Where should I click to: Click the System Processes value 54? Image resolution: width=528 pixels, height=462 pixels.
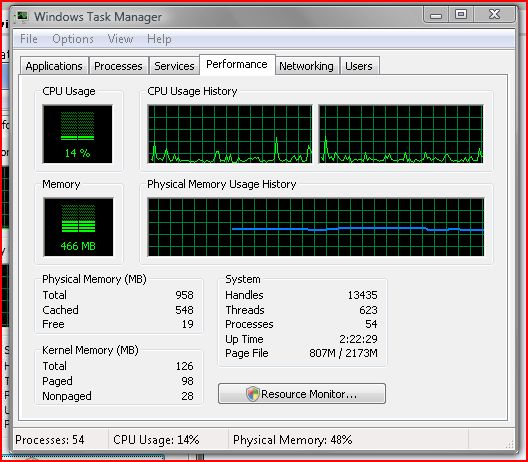(371, 324)
